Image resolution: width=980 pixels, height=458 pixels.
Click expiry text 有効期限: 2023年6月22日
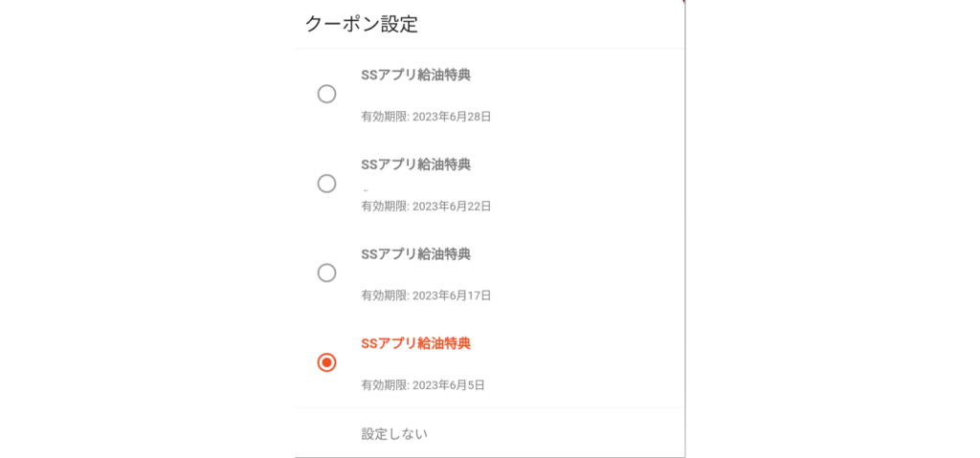coord(426,207)
